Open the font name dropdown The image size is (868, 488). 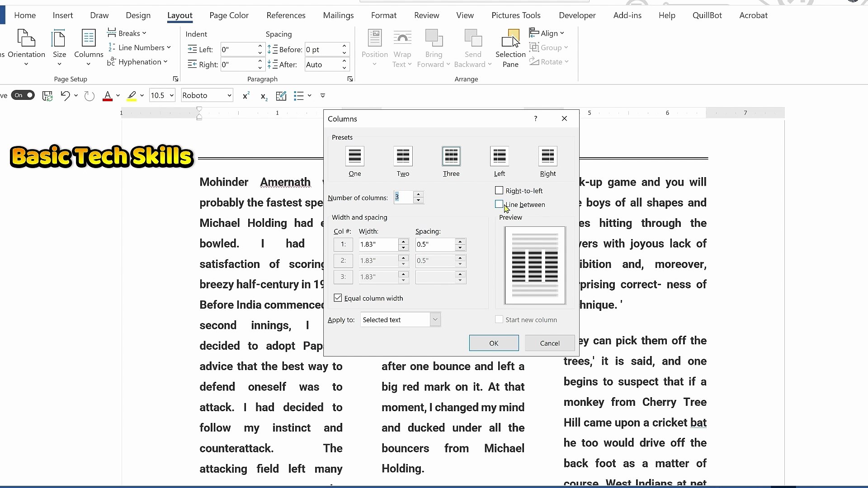tap(229, 95)
